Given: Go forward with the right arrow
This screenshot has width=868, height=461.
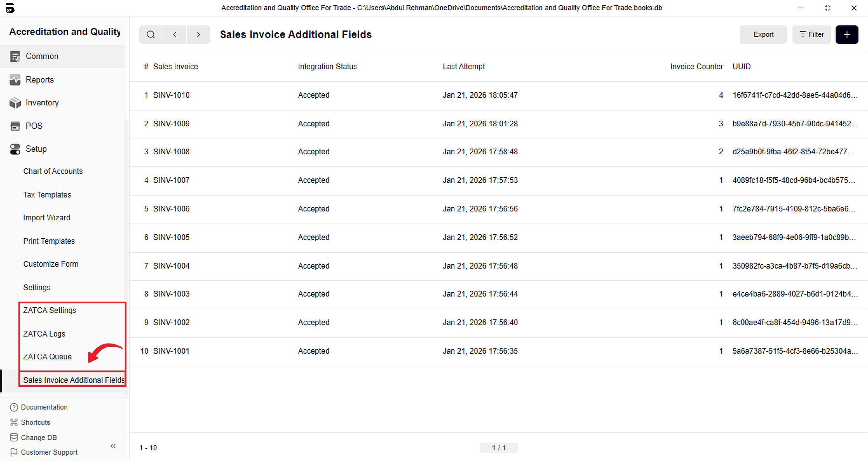Looking at the screenshot, I should (199, 34).
